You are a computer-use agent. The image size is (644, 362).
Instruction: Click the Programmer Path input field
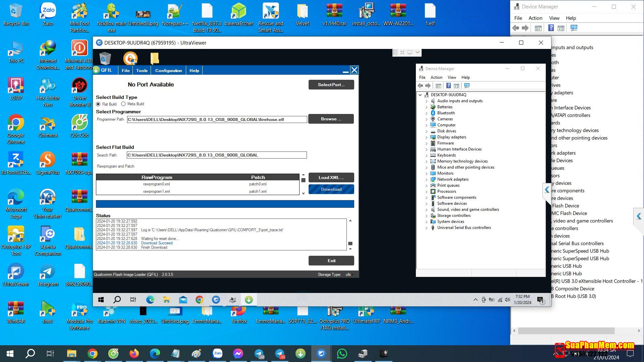click(217, 120)
